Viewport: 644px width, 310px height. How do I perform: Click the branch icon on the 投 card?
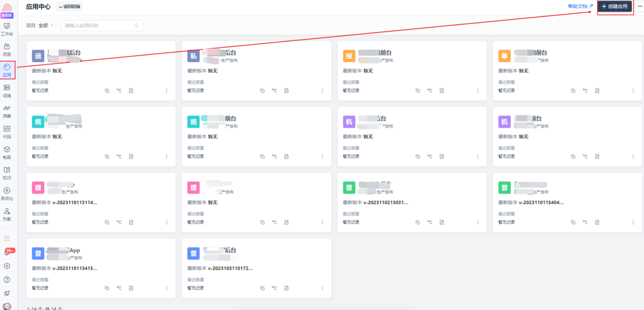point(430,91)
